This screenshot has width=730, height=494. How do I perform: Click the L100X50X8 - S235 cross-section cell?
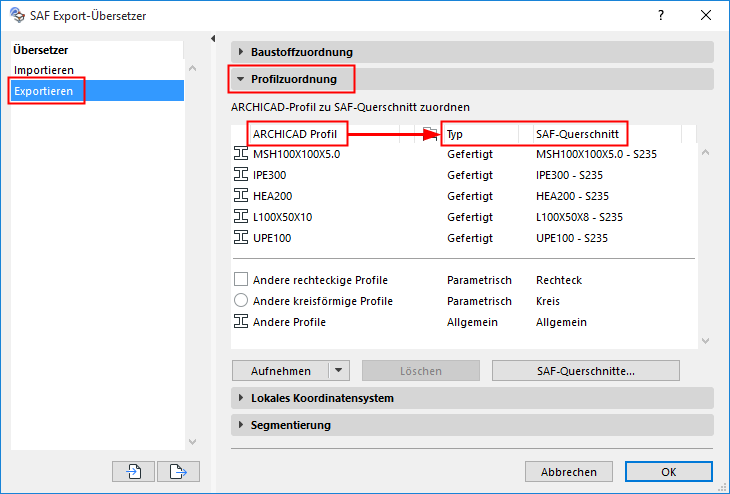click(x=579, y=217)
